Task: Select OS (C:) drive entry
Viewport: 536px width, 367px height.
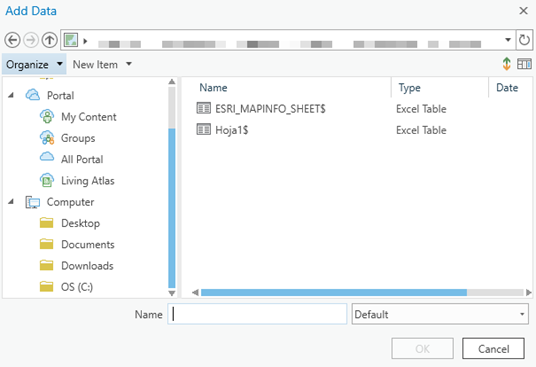Action: coord(77,287)
